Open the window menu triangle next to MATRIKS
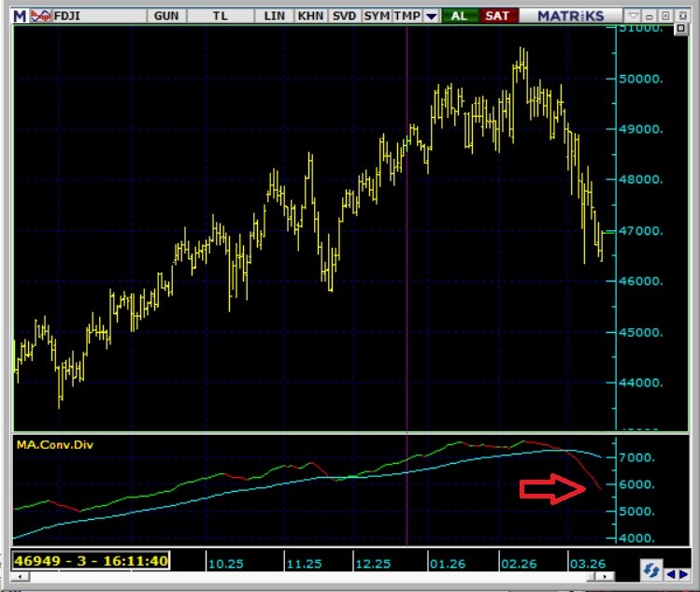The width and height of the screenshot is (700, 592). [633, 16]
